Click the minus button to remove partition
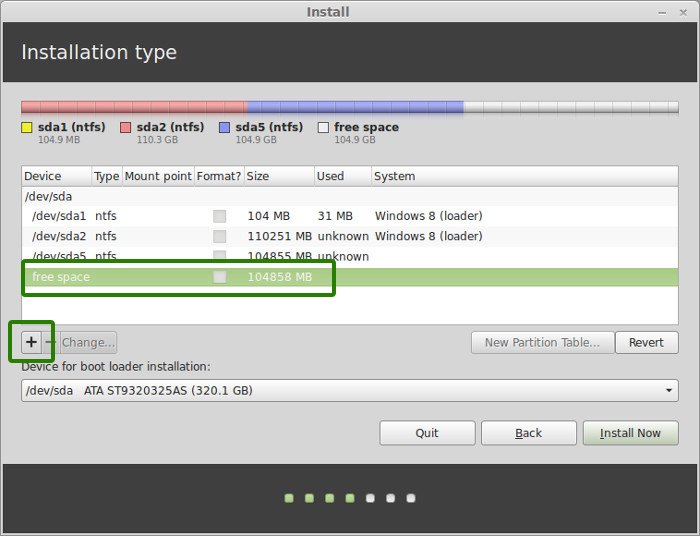The width and height of the screenshot is (700, 536). 51,342
